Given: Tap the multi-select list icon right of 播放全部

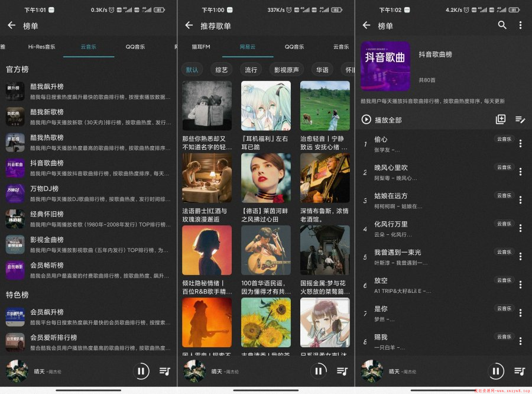Looking at the screenshot, I should pyautogui.click(x=520, y=120).
